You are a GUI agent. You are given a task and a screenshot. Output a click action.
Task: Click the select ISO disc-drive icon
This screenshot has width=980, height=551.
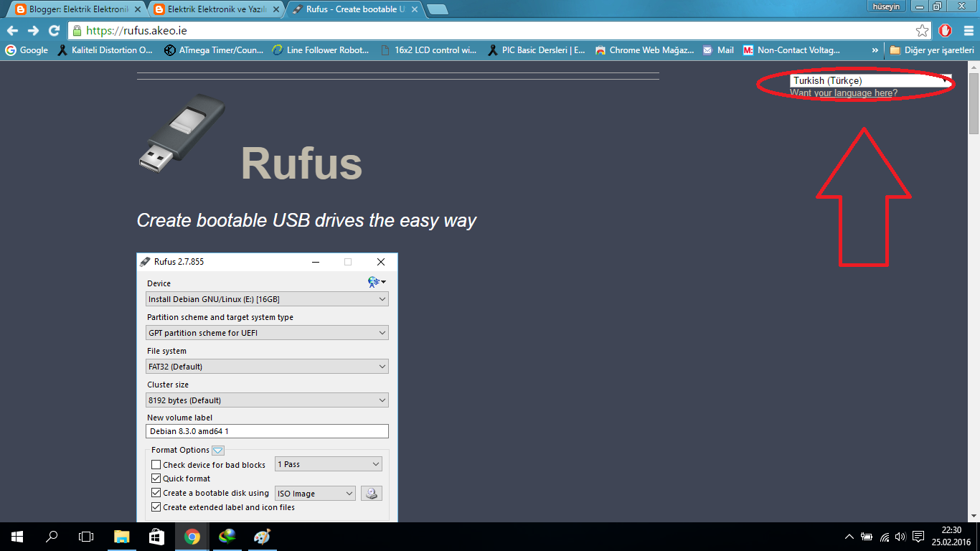[x=372, y=494]
